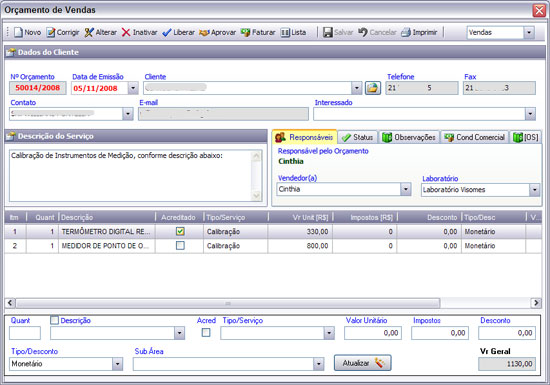Image resolution: width=550 pixels, height=385 pixels.
Task: Expand the bottom Tipo/Serviço dropdown
Action: (x=329, y=333)
